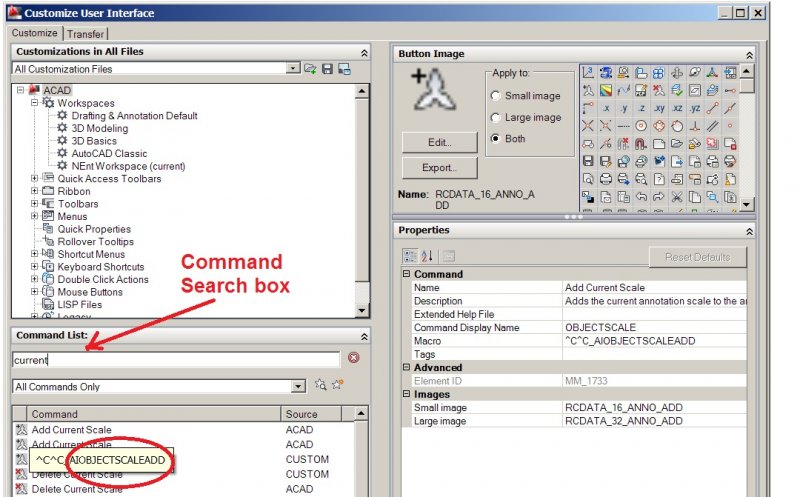Choose the magnet object snap icon
Image resolution: width=800 pixels, height=497 pixels.
[x=641, y=144]
